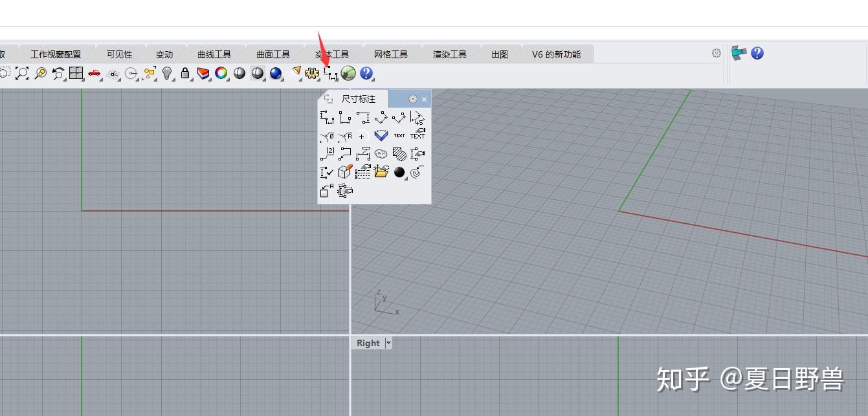
Task: Switch to the 曲线工具 tab
Action: [x=214, y=54]
